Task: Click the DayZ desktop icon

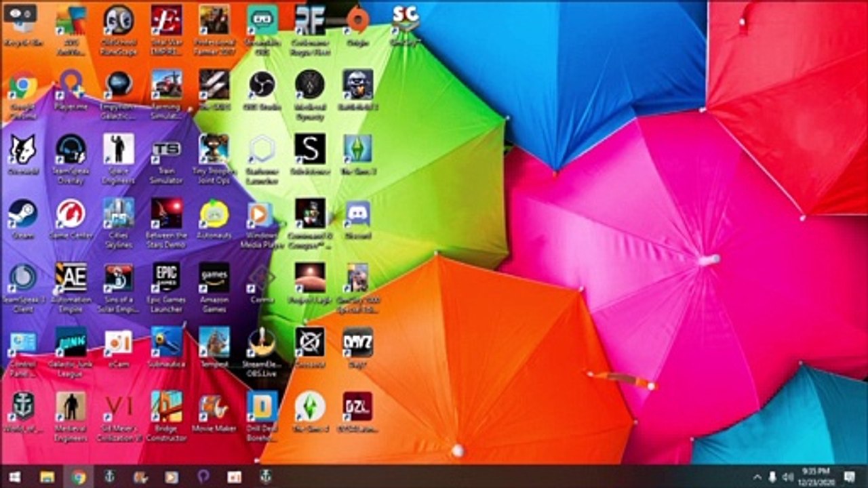Action: pyautogui.click(x=357, y=348)
